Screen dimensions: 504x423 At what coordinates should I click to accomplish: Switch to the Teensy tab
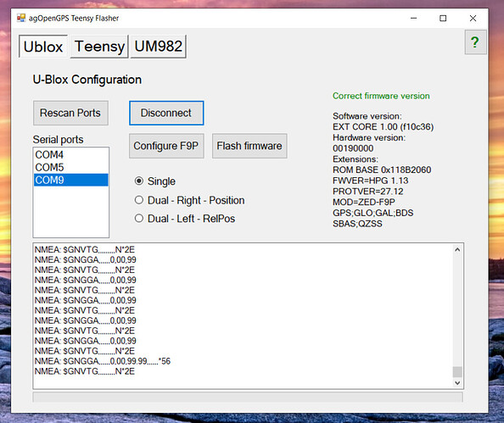point(99,47)
